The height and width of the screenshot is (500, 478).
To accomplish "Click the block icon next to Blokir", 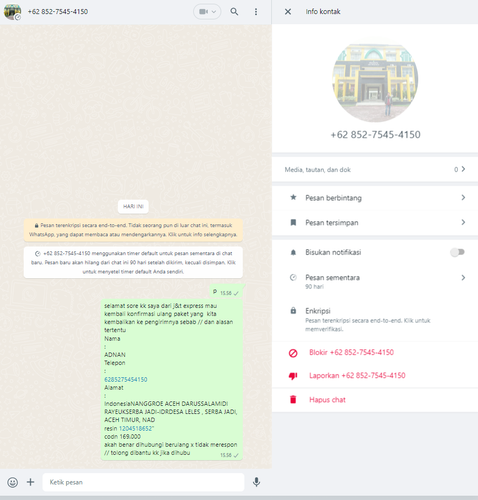I will [293, 353].
